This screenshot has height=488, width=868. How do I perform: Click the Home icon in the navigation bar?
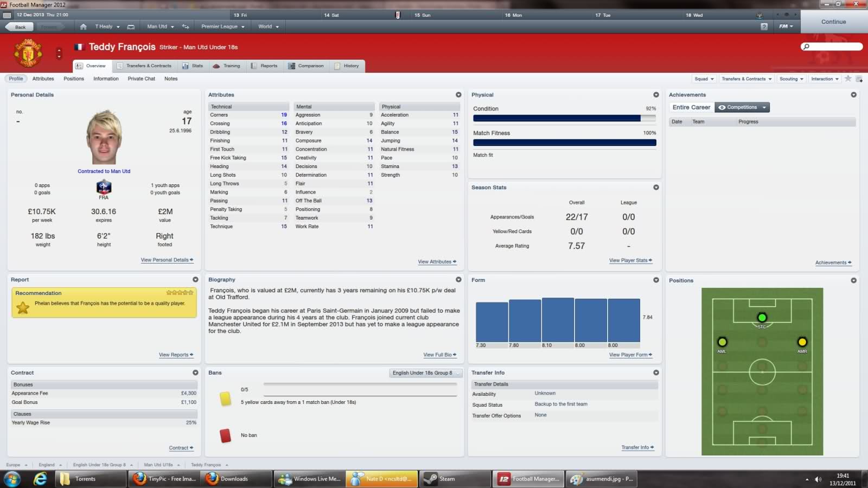click(x=83, y=27)
